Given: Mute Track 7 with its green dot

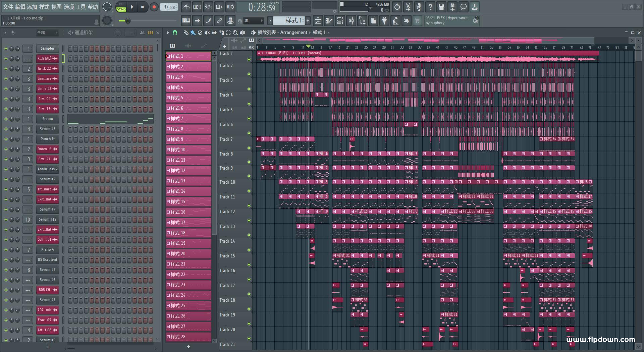Looking at the screenshot, I should pos(249,148).
